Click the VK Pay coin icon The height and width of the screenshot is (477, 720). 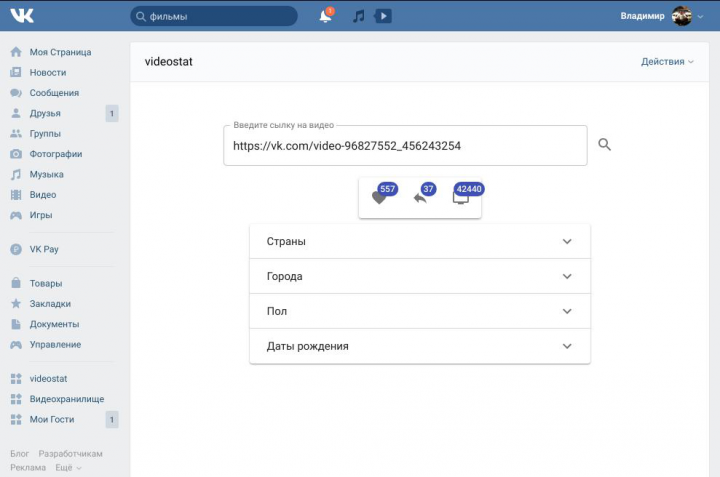[16, 249]
